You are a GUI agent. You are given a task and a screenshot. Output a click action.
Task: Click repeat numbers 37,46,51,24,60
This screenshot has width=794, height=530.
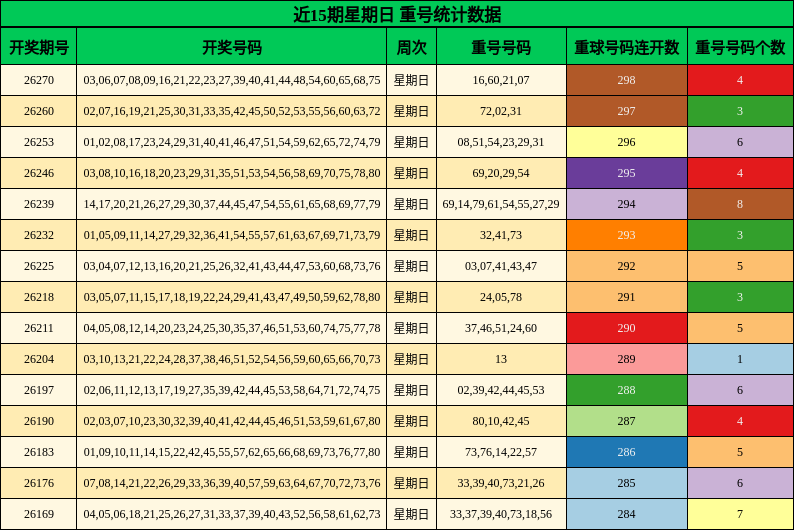(501, 328)
